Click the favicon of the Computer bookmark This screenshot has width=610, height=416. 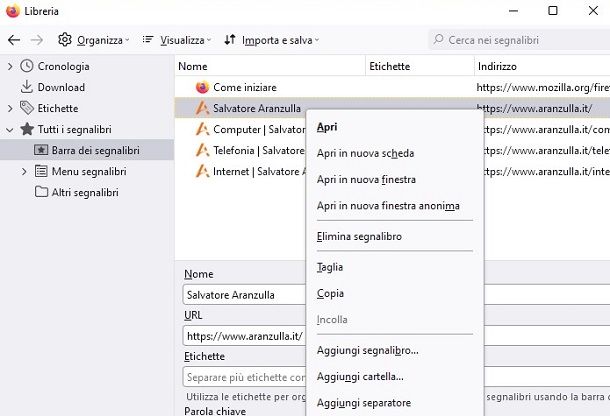click(202, 129)
